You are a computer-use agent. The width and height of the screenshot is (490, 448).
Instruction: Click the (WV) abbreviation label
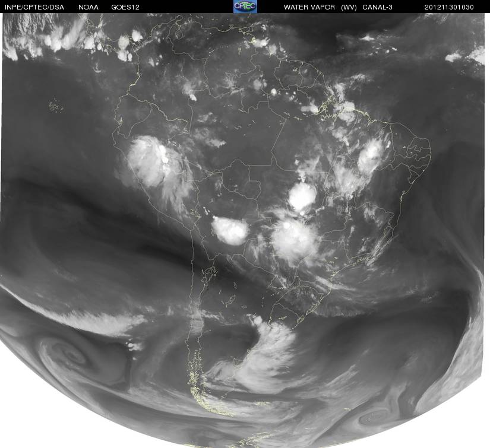pyautogui.click(x=349, y=7)
